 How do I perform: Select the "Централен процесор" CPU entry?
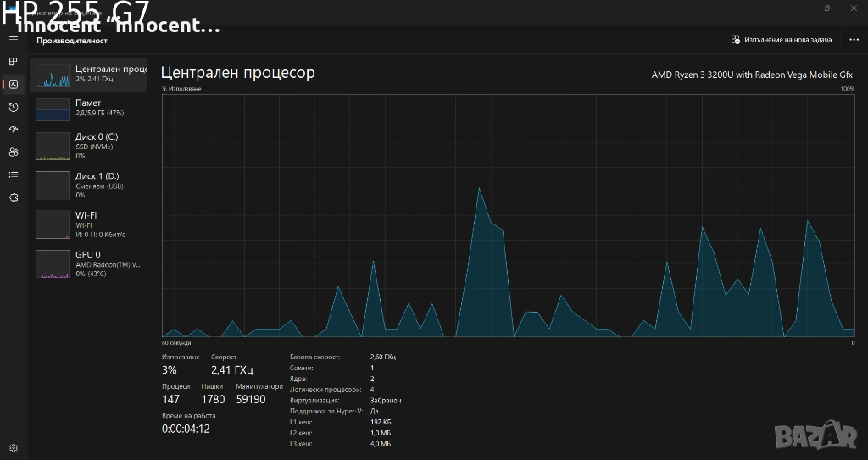pyautogui.click(x=88, y=75)
